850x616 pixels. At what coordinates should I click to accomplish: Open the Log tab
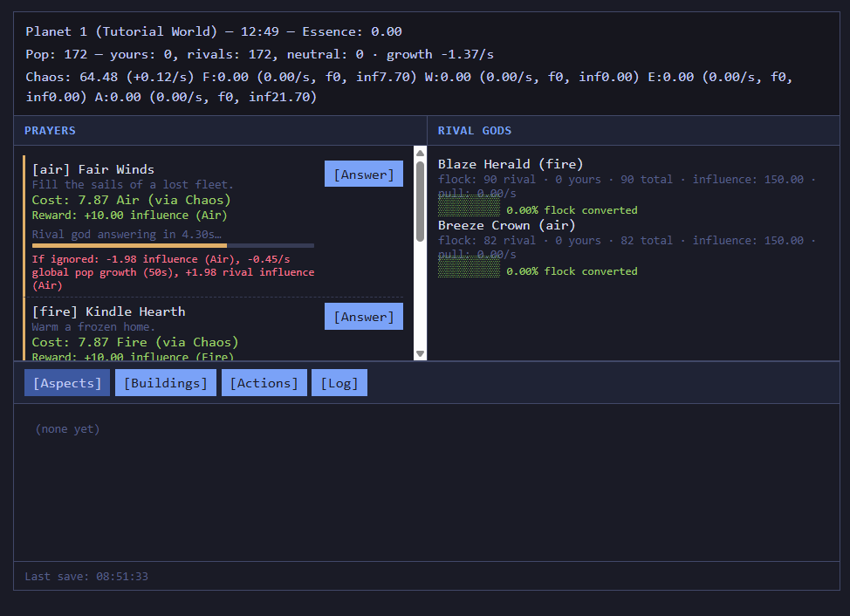click(339, 383)
